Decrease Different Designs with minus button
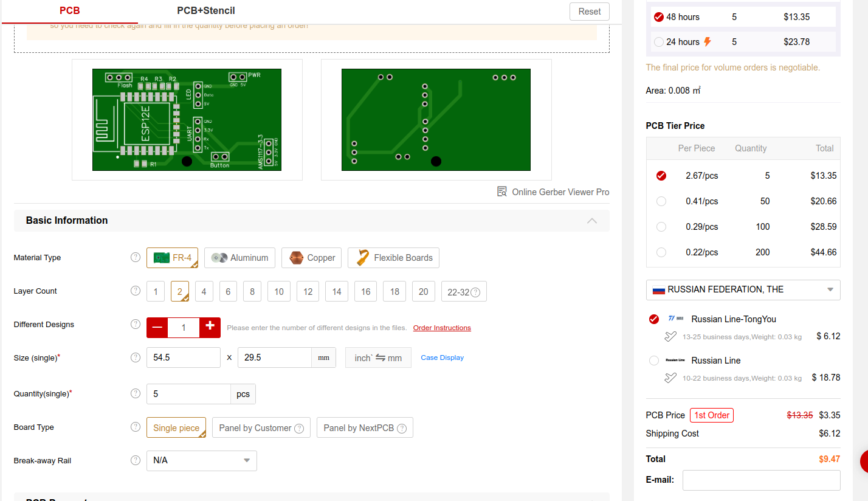Viewport: 868px width, 501px height. [x=157, y=327]
